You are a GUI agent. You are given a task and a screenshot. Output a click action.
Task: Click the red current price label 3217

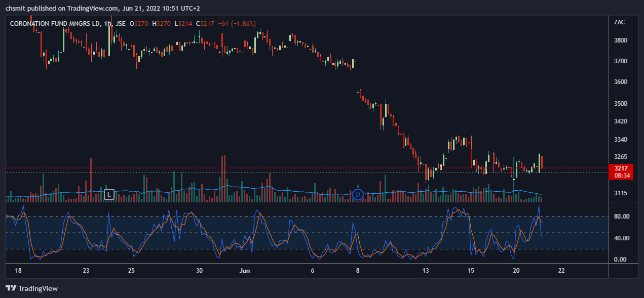621,168
